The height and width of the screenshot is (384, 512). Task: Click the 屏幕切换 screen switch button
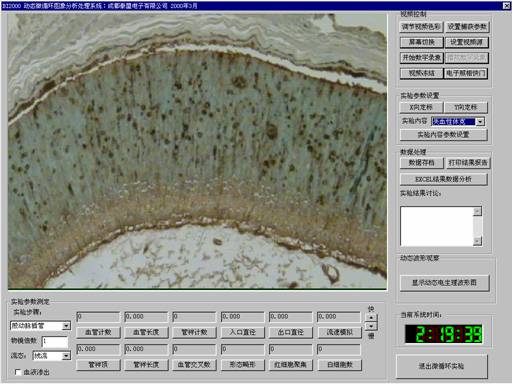[421, 42]
